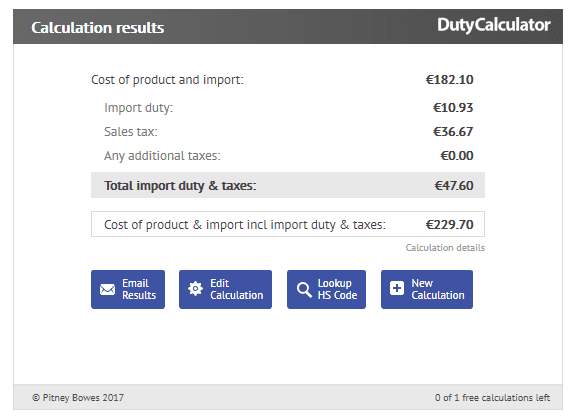Click the €229.70 total amount
Image resolution: width=575 pixels, height=419 pixels.
(449, 224)
